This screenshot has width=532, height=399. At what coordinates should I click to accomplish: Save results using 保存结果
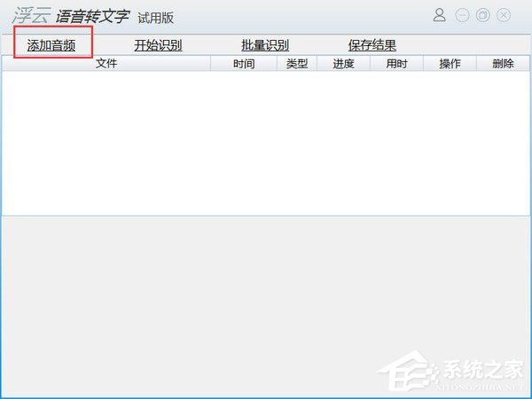pyautogui.click(x=372, y=45)
